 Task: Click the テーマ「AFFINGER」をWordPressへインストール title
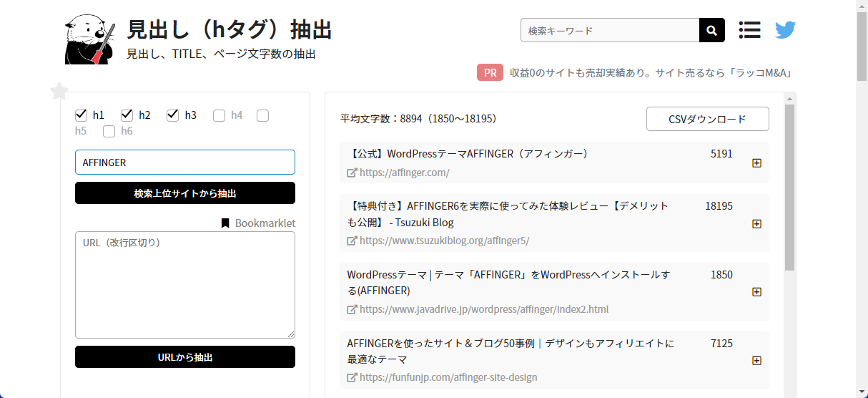pos(508,282)
